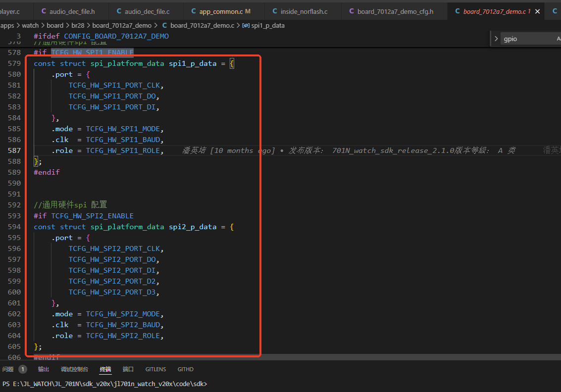Open the board breadcrumb folder
The image size is (561, 392).
[55, 25]
